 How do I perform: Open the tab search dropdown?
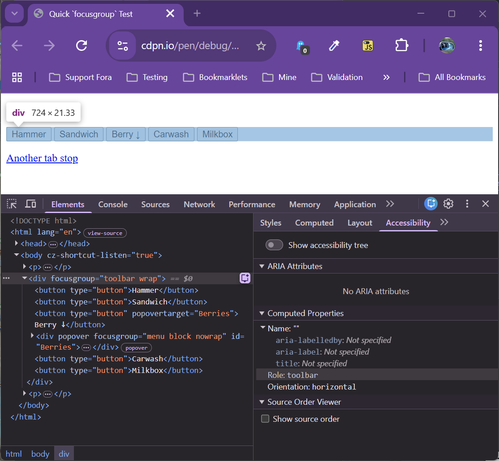[14, 14]
